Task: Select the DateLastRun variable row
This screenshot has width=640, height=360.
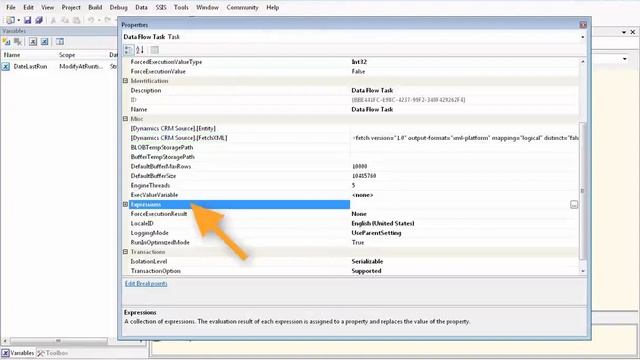Action: click(59, 67)
